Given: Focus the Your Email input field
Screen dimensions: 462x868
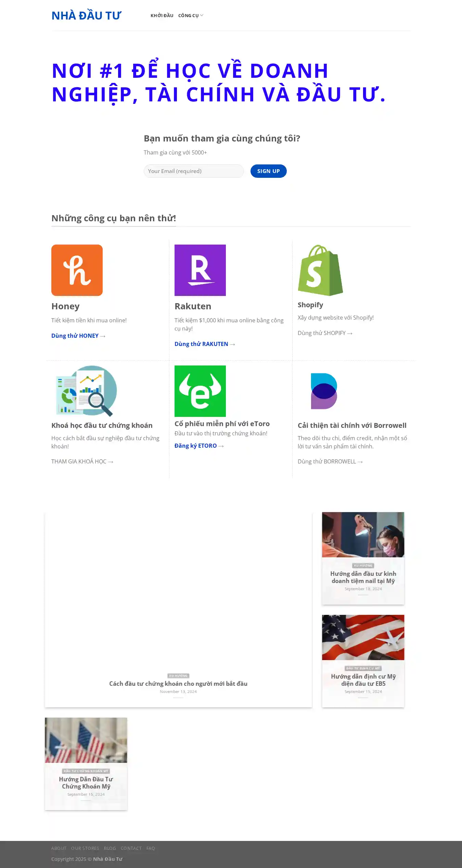Looking at the screenshot, I should [x=194, y=171].
